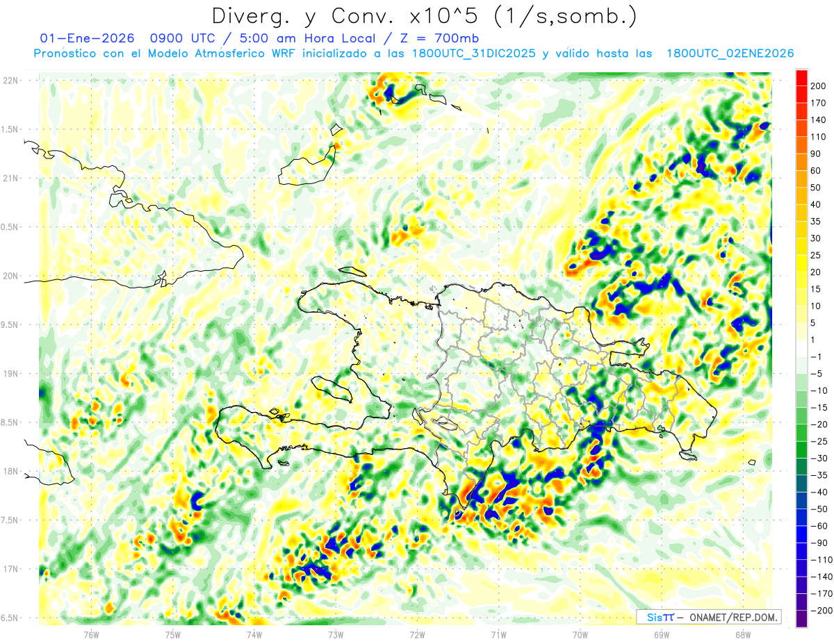
Task: Click the 20N latitude label
Action: click(10, 276)
